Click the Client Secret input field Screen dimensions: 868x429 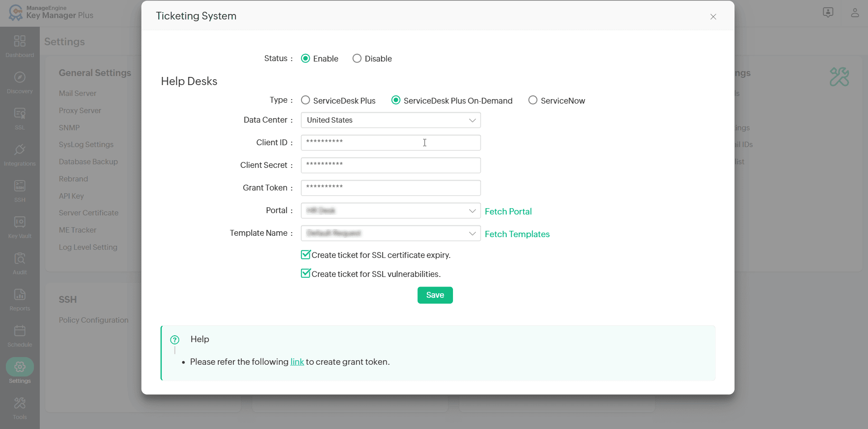[391, 166]
